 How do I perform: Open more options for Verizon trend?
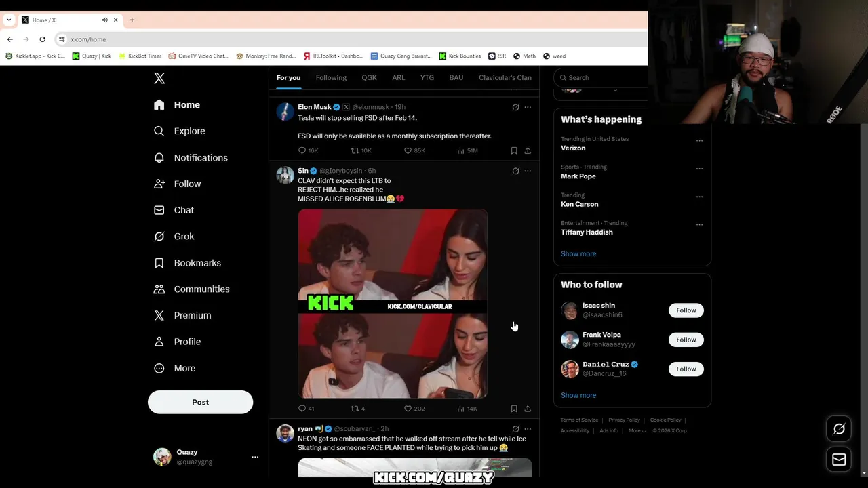pos(699,141)
